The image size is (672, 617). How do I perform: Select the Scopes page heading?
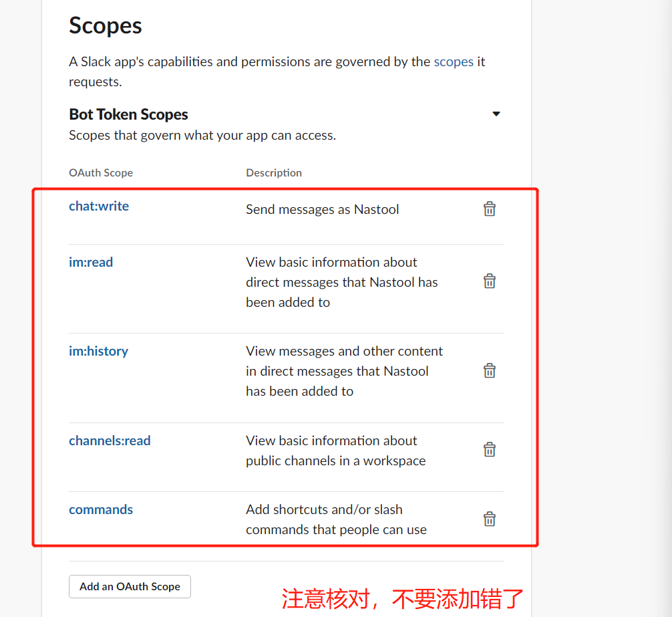pos(106,25)
